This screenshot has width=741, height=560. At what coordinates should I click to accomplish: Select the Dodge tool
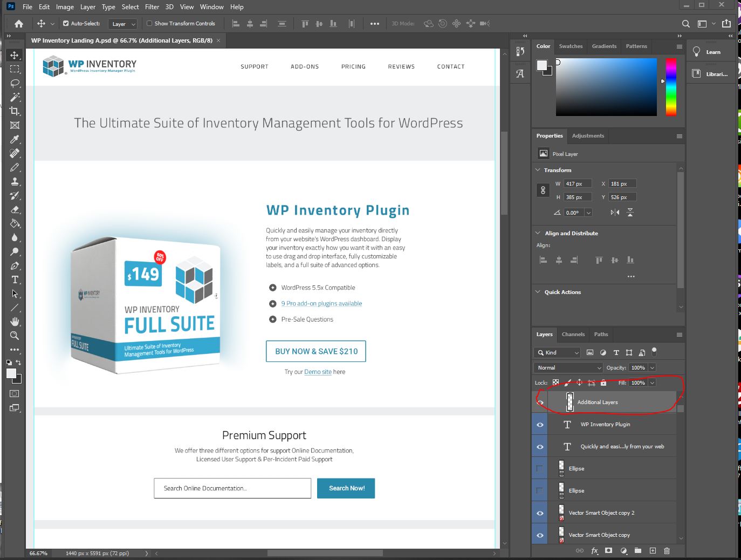(x=15, y=251)
